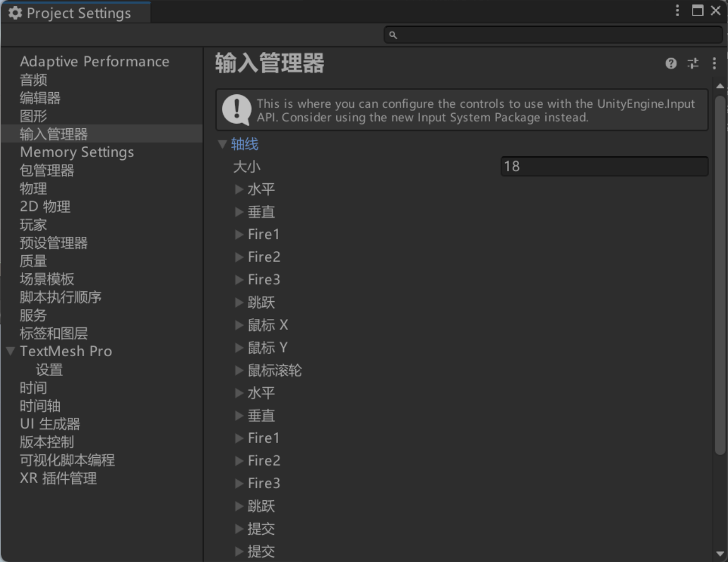Open the 时间 settings category
The width and height of the screenshot is (728, 562).
tap(34, 388)
